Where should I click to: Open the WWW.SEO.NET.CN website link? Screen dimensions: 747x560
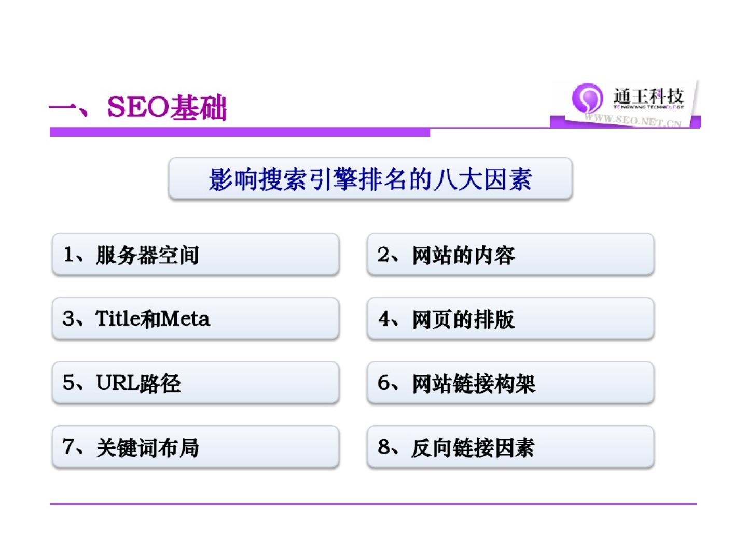(633, 120)
